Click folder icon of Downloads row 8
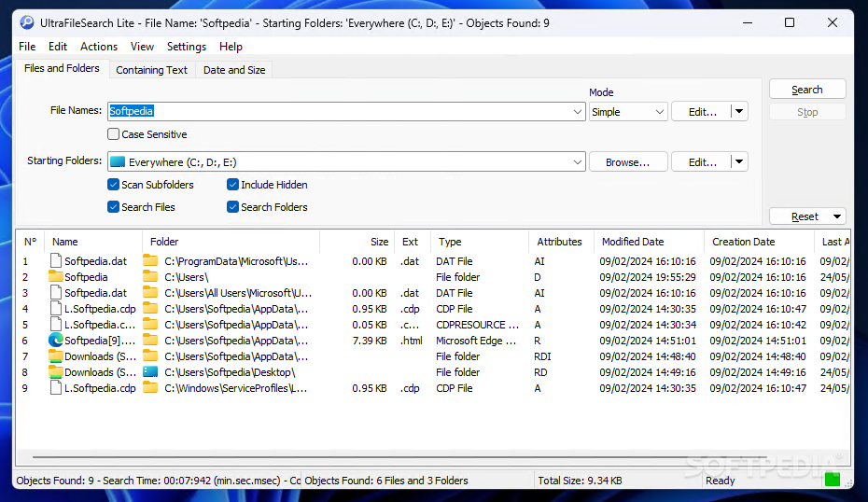 click(55, 372)
